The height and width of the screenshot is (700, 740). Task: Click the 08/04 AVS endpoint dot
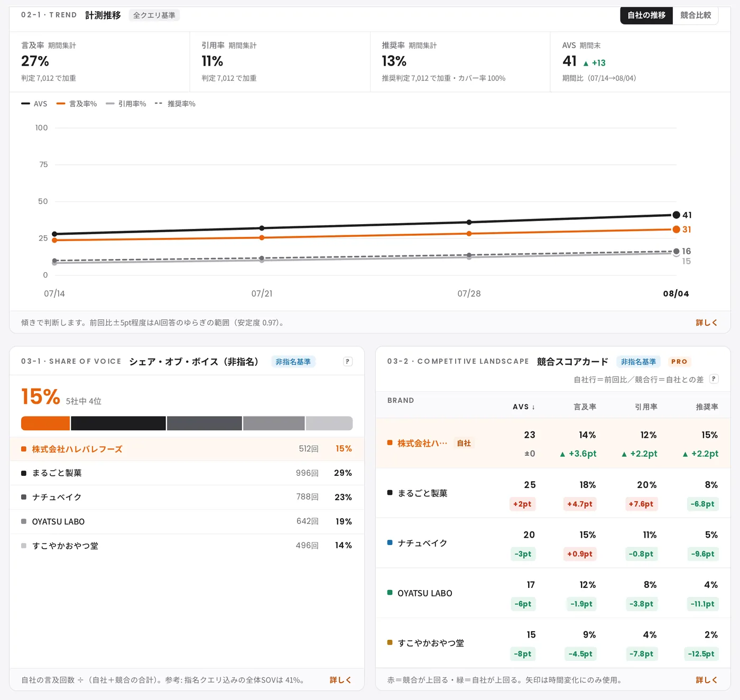pyautogui.click(x=676, y=215)
